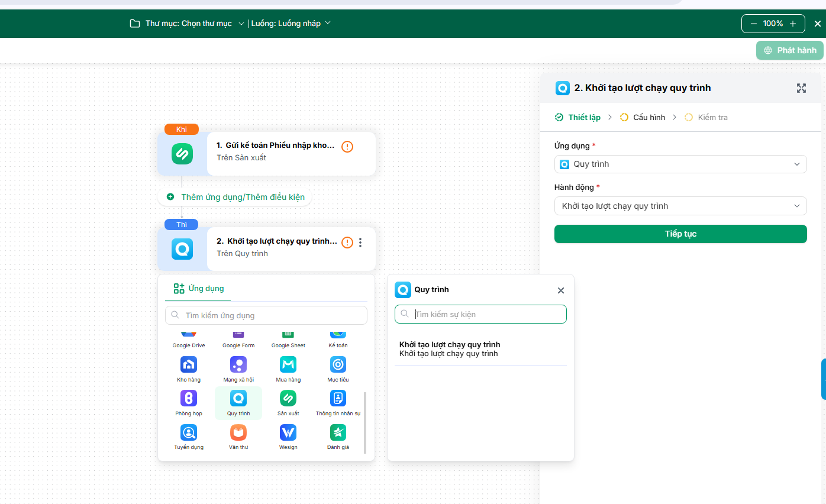Open three-dot menu on step 2 node
Image resolution: width=826 pixels, height=504 pixels.
[x=360, y=243]
